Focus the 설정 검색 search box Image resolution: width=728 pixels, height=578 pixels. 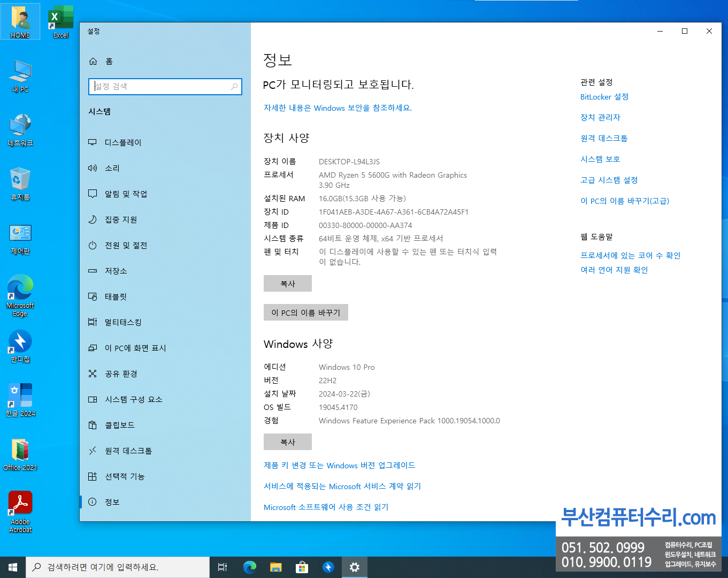coord(165,86)
